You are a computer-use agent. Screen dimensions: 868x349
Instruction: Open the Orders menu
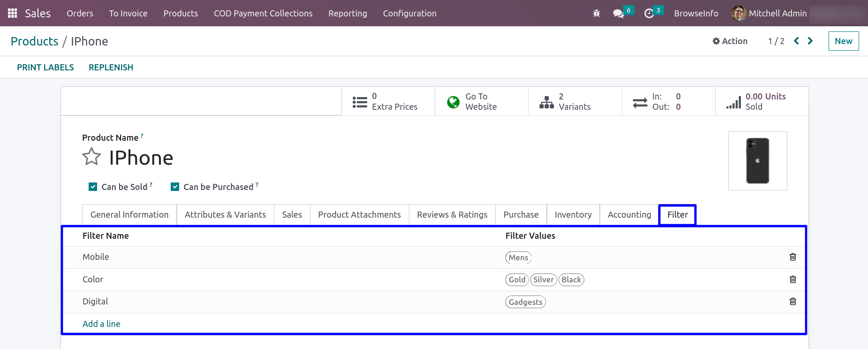[80, 13]
